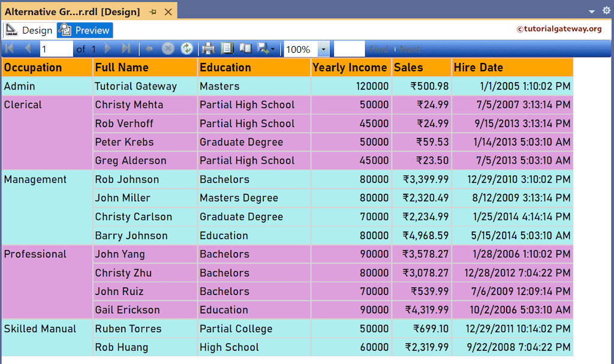Screen dimensions: 614x364
Task: Expand the 100% zoom level dropdown
Action: (324, 50)
